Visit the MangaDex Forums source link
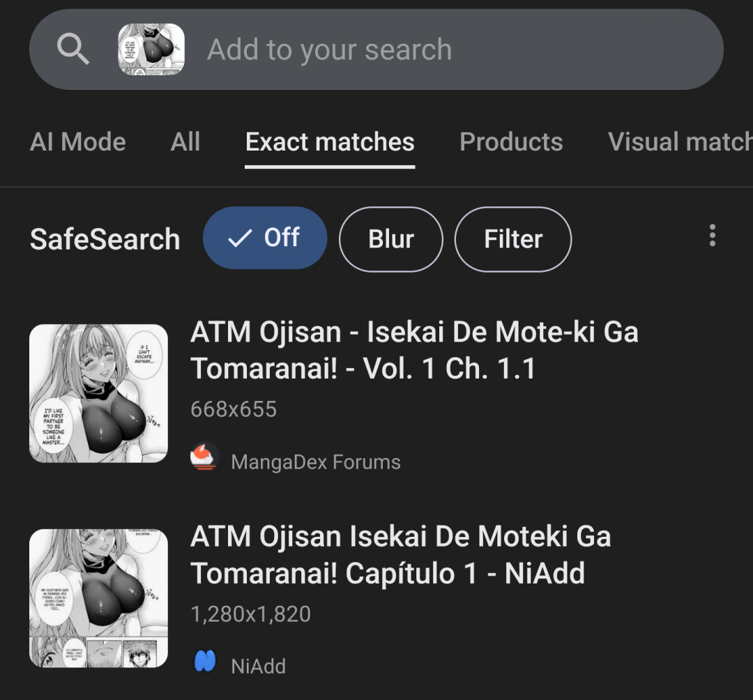Screen dimensions: 753x700 point(316,462)
